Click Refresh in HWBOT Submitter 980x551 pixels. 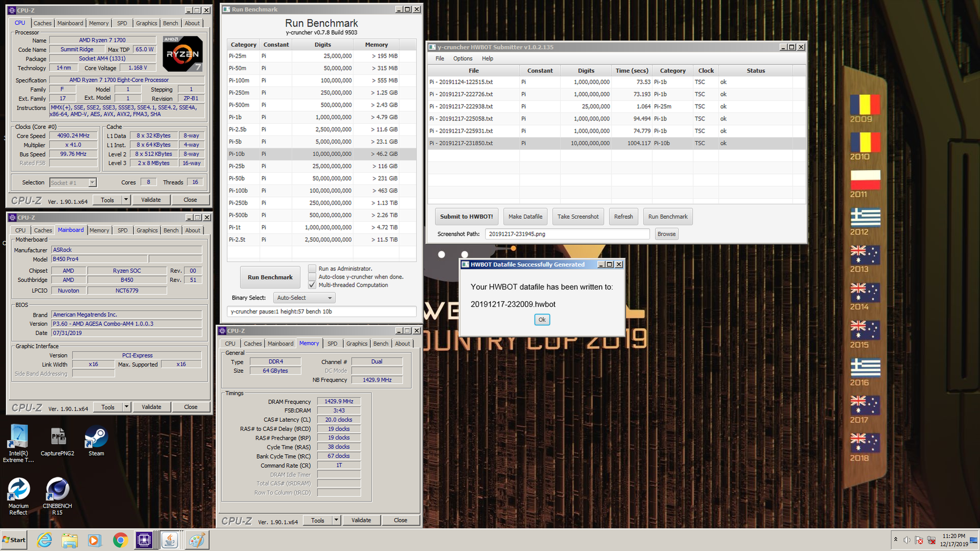tap(623, 216)
